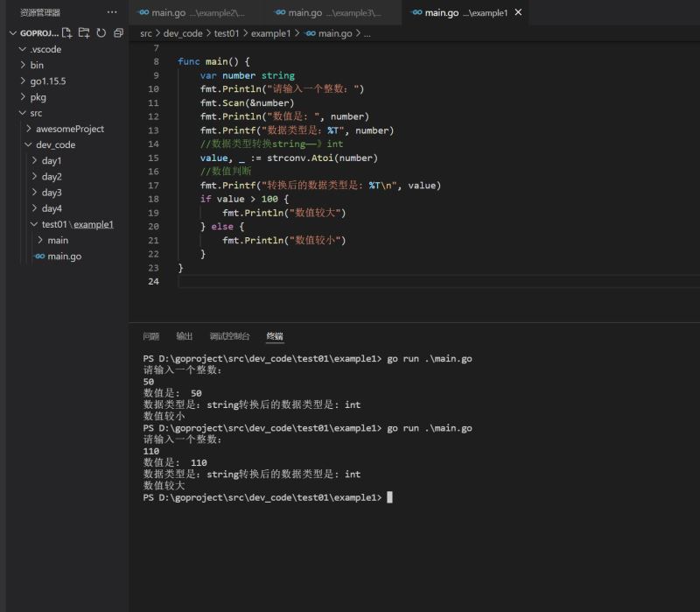Click the //数值判断 comment line
This screenshot has width=700, height=612.
click(x=226, y=172)
